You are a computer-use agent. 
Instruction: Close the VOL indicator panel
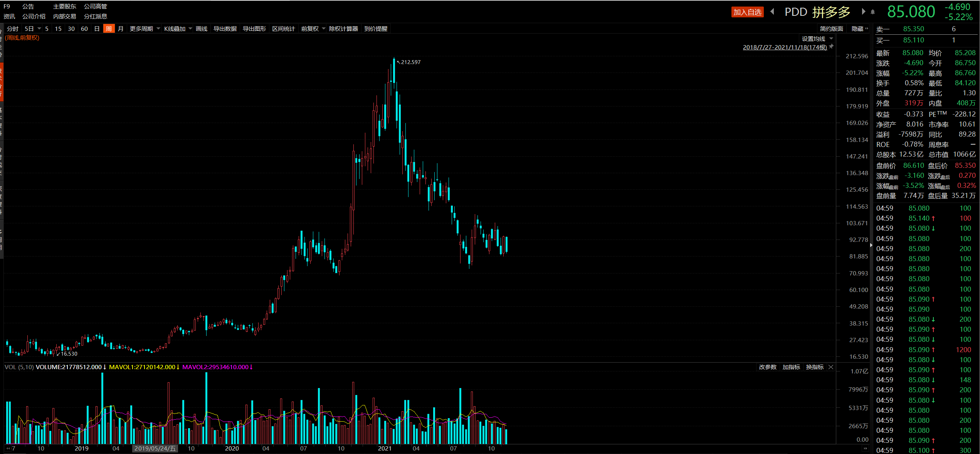pos(831,367)
